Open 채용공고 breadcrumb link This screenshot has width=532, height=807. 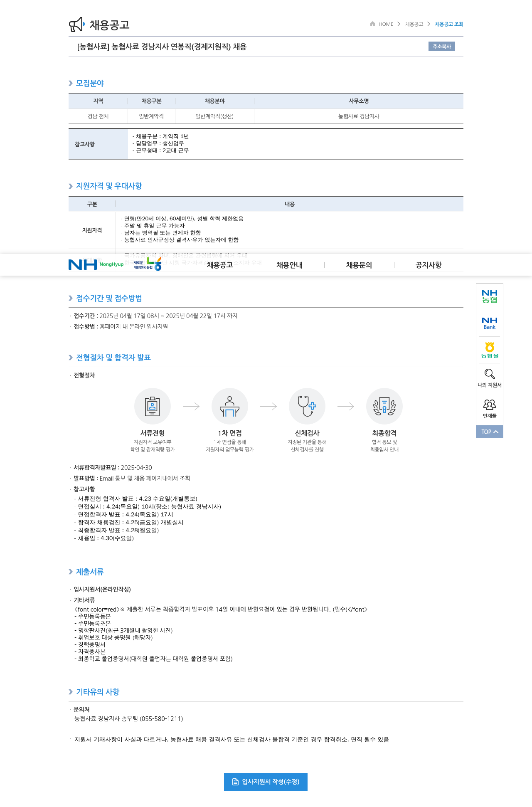click(x=414, y=24)
